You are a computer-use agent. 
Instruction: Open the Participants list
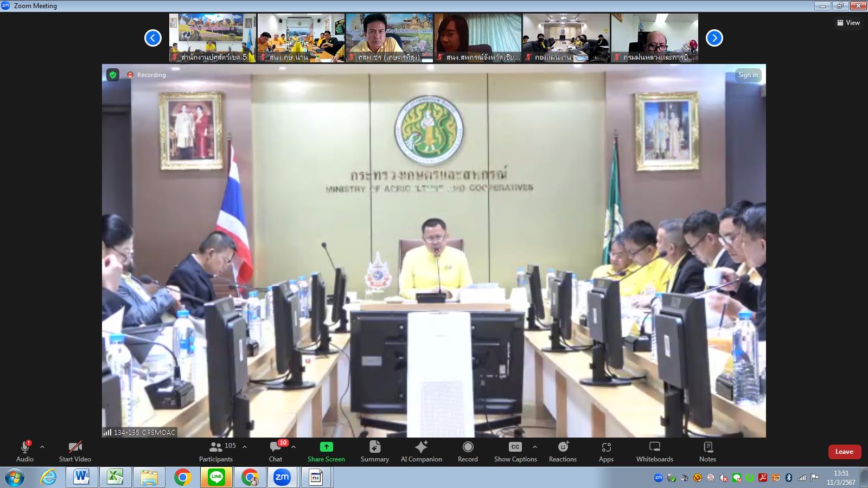[x=216, y=451]
